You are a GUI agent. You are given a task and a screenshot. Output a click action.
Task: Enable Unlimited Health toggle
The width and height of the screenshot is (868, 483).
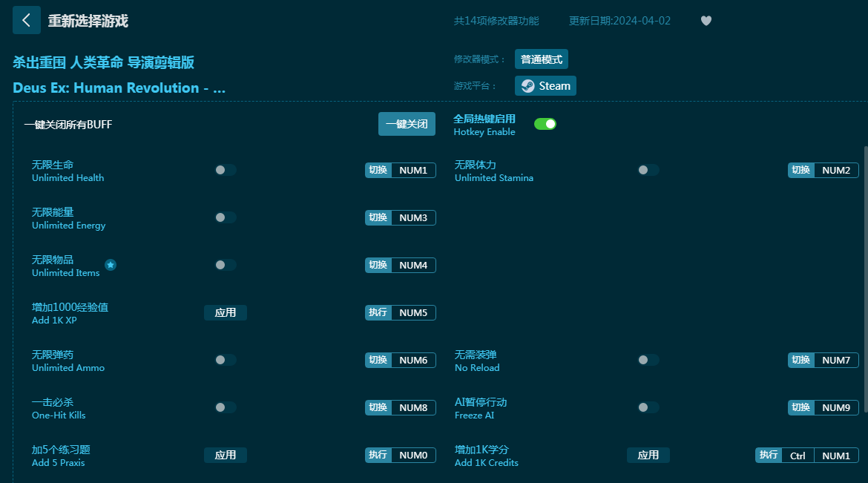226,170
